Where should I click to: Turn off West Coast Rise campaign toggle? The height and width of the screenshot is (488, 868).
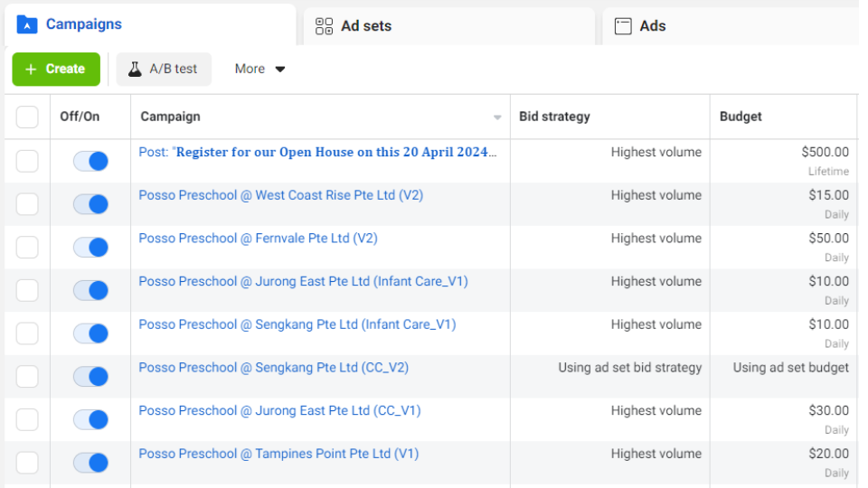90,204
